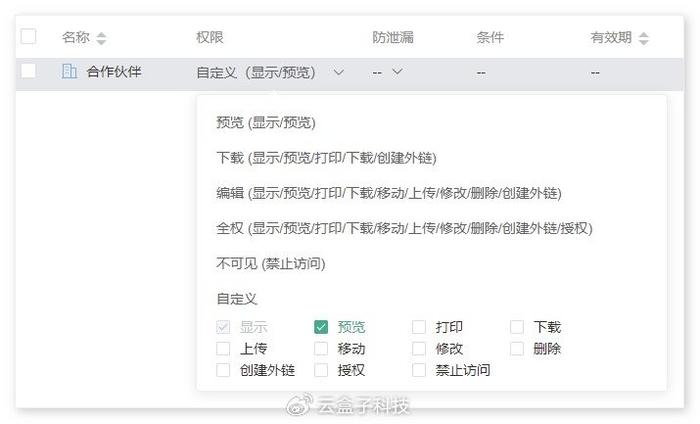
Task: Select the 编辑 permission preset option
Action: point(388,193)
